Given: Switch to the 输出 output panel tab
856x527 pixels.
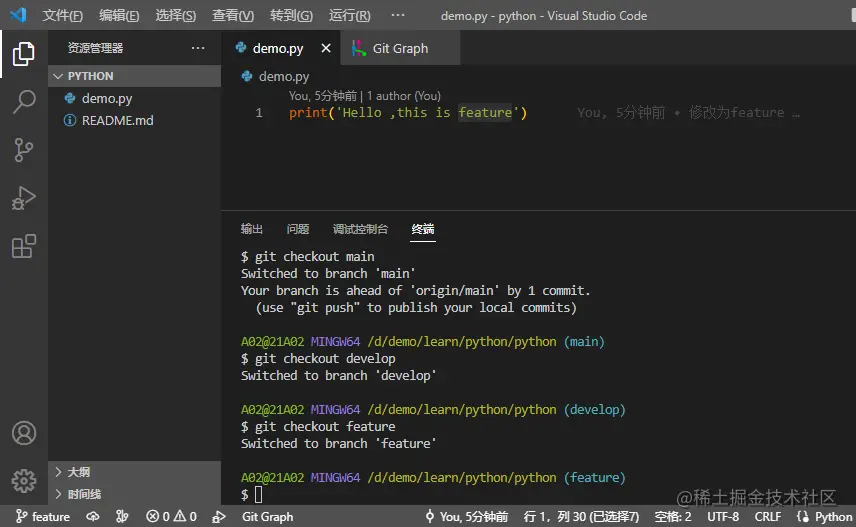Looking at the screenshot, I should point(252,229).
